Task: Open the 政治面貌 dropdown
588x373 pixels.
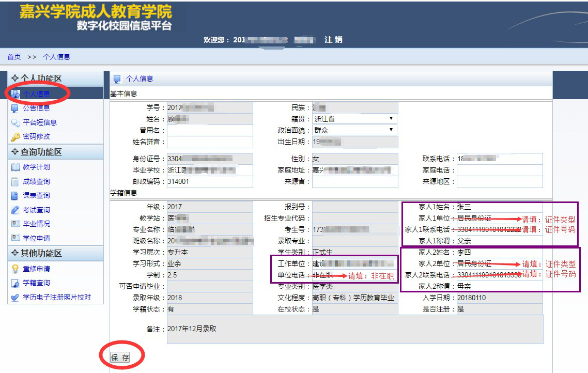Action: [x=354, y=130]
